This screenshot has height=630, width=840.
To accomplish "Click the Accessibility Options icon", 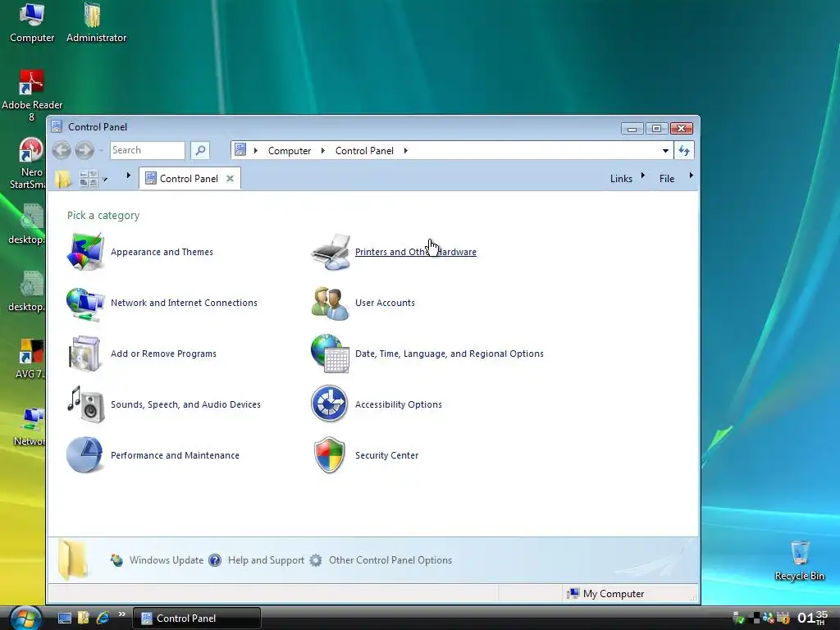I will [330, 404].
